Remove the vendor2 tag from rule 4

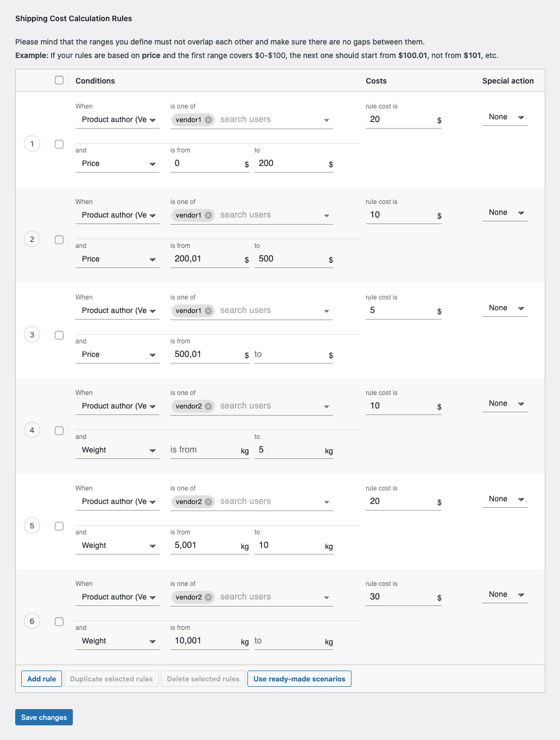[x=208, y=406]
